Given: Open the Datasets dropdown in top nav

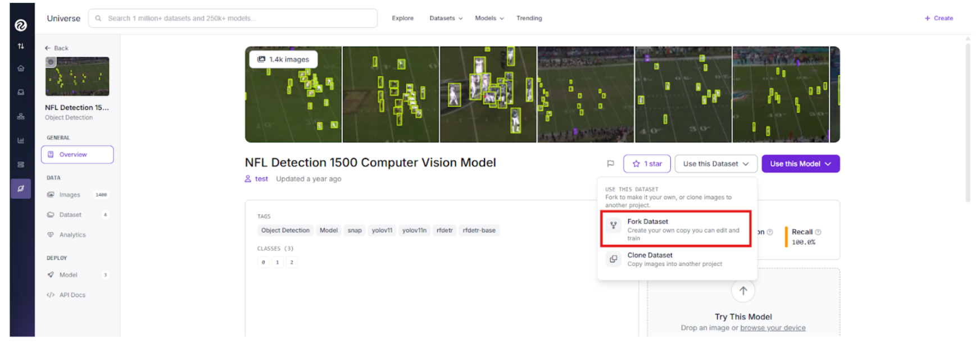Looking at the screenshot, I should click(x=446, y=19).
